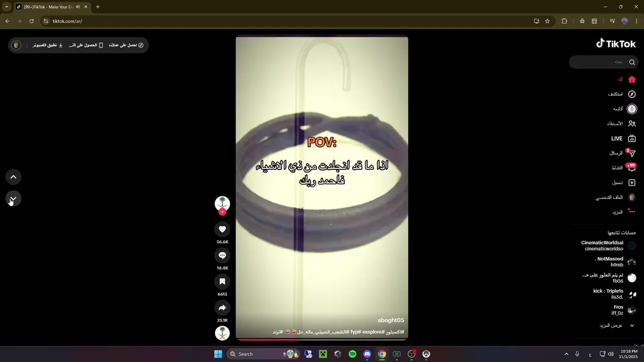The width and height of the screenshot is (644, 362).
Task: Open Minecraft from the taskbar
Action: pyautogui.click(x=323, y=354)
